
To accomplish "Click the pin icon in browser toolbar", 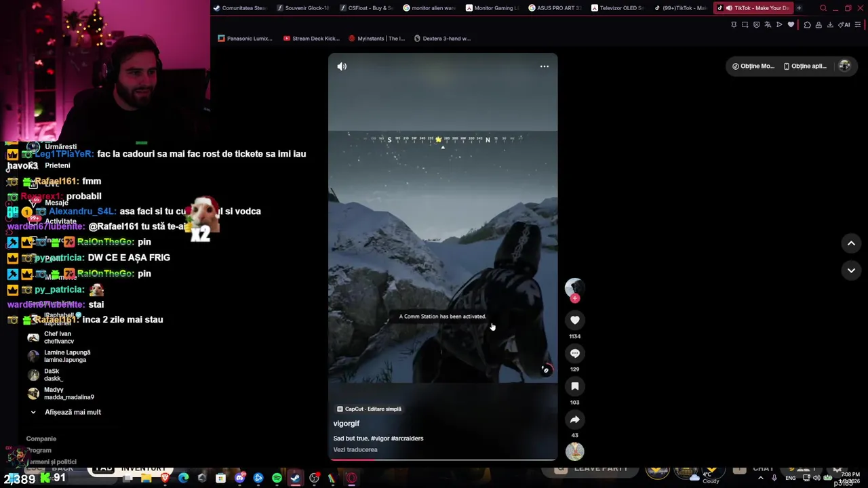I will [x=734, y=25].
